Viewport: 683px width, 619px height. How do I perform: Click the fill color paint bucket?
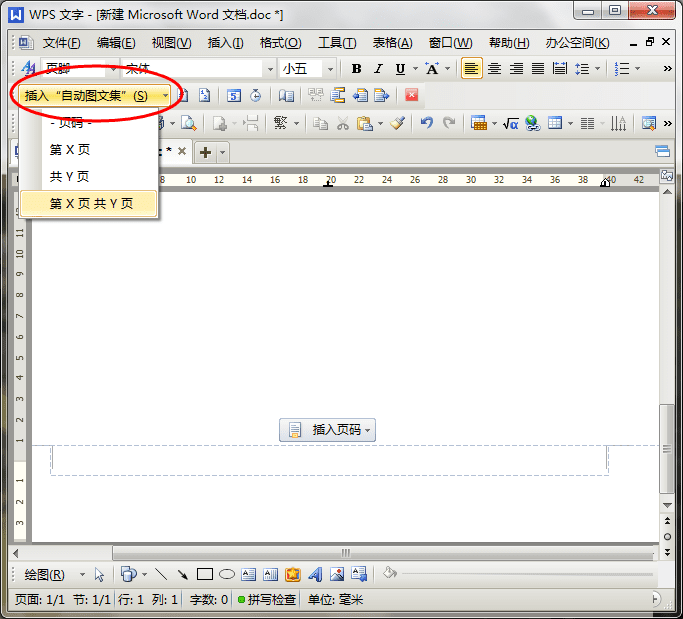[389, 574]
